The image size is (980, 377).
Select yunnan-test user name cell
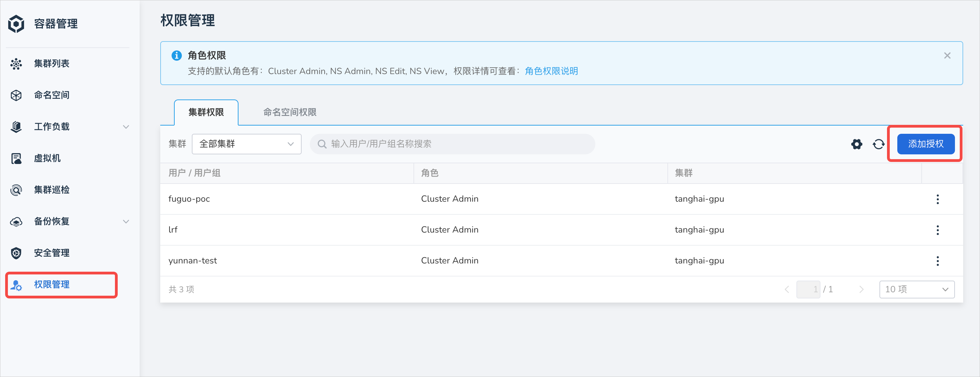tap(192, 261)
